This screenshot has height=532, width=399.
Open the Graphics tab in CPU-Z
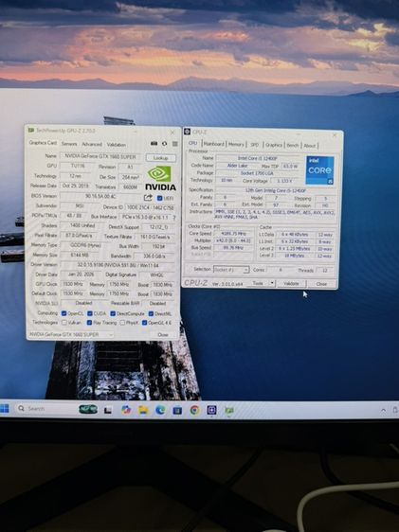tap(274, 145)
